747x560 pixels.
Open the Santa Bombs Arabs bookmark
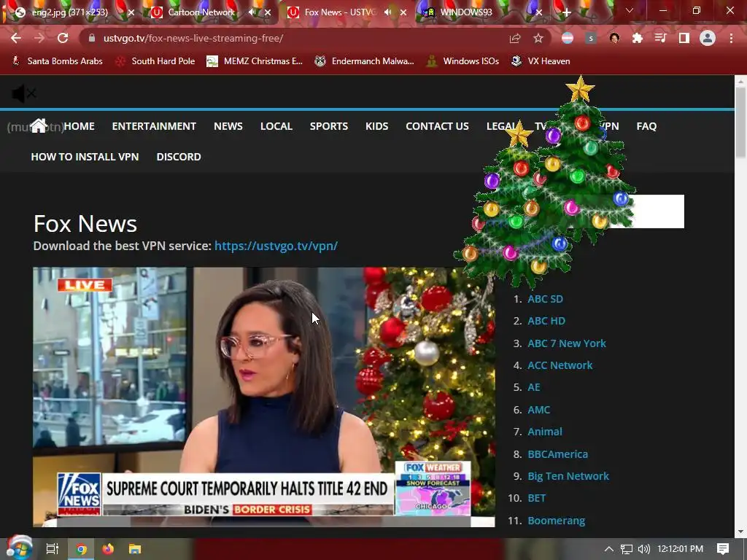pos(57,61)
